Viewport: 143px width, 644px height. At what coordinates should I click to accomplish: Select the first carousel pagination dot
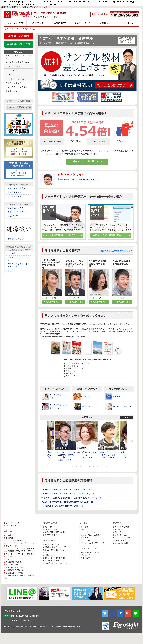[68, 466]
